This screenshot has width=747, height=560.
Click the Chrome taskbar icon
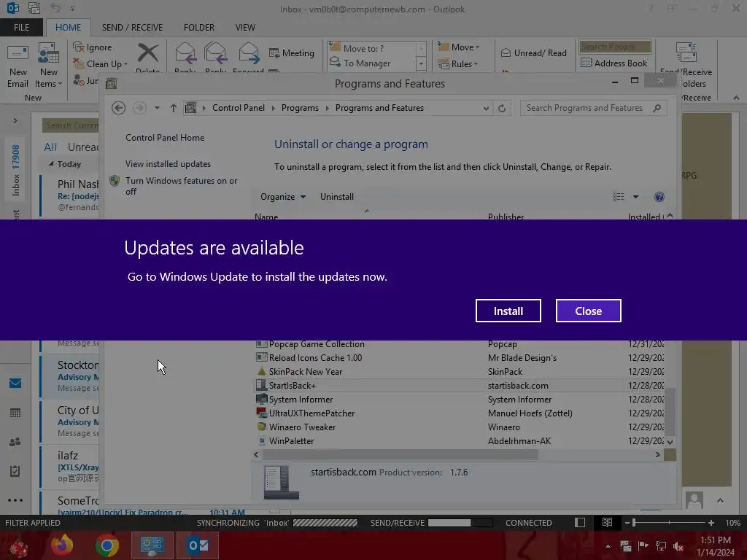pyautogui.click(x=107, y=545)
